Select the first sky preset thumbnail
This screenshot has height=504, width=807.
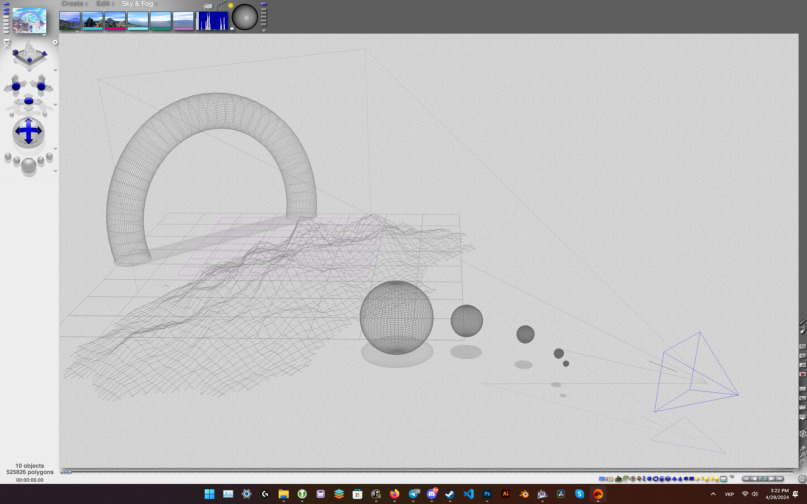click(x=70, y=20)
